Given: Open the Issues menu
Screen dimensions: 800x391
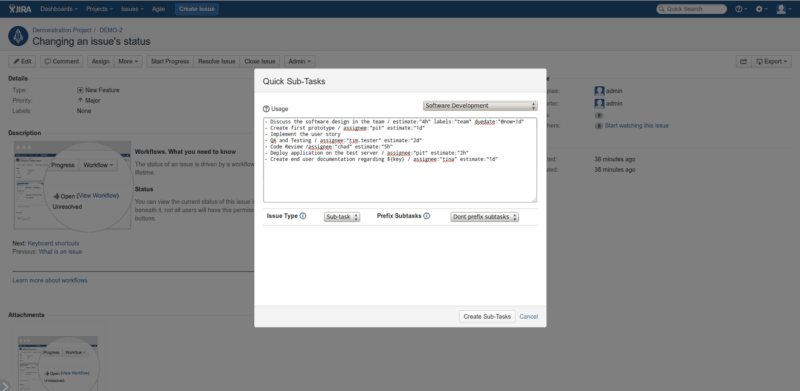Looking at the screenshot, I should pos(132,9).
